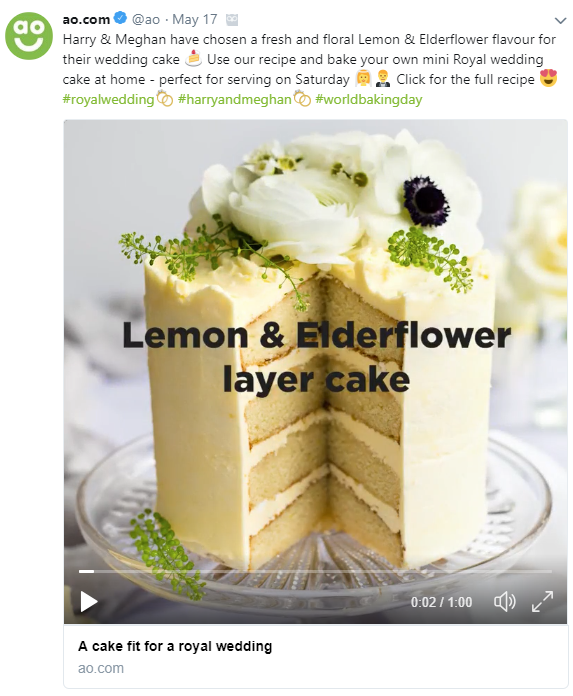Click the cake slice emoji in the tweet

click(193, 59)
